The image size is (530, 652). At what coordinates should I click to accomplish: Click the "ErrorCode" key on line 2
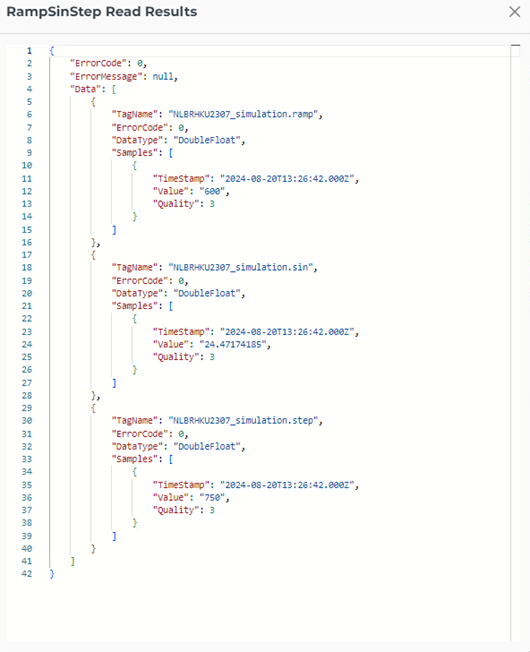click(98, 63)
